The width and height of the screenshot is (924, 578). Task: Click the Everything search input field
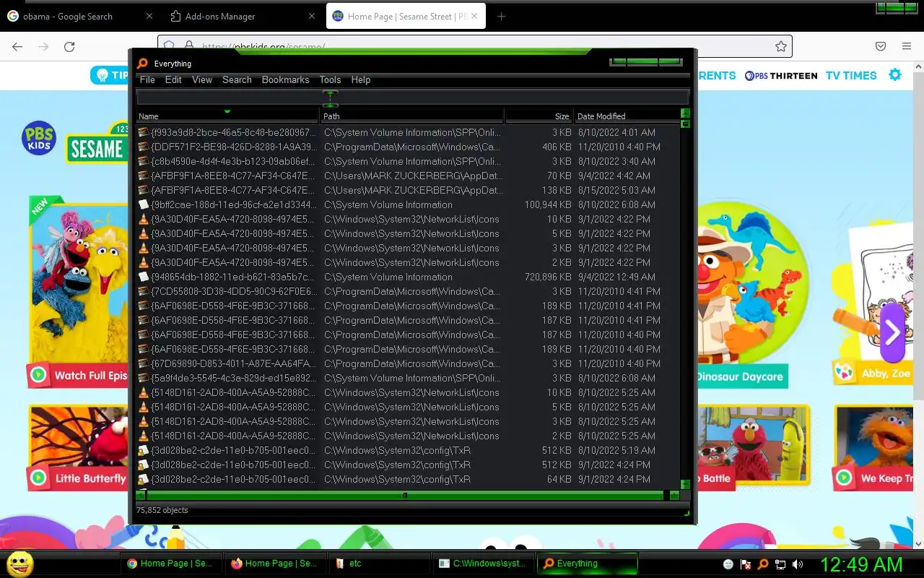412,97
